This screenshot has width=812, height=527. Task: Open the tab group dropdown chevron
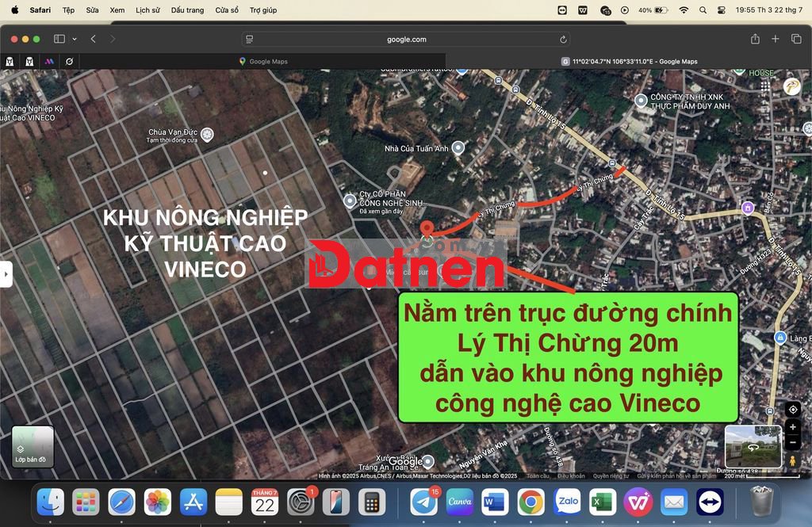tap(75, 39)
